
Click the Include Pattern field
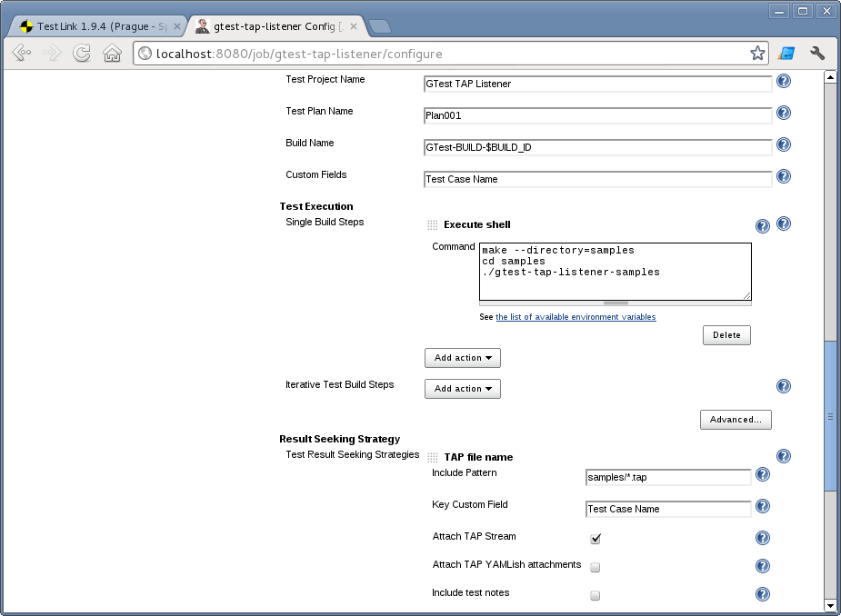(x=668, y=477)
